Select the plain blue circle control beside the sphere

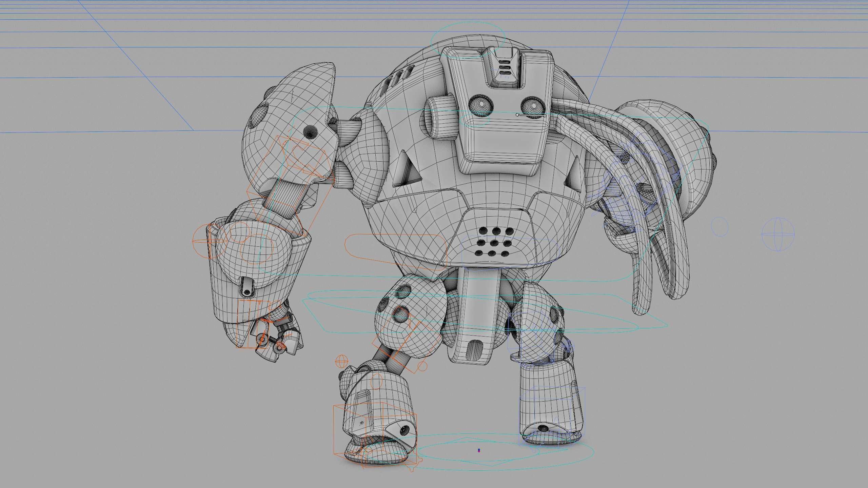(x=719, y=227)
